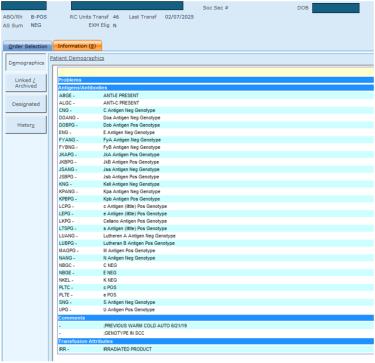Select the Comments section header
The image size is (375, 363).
pos(216,318)
